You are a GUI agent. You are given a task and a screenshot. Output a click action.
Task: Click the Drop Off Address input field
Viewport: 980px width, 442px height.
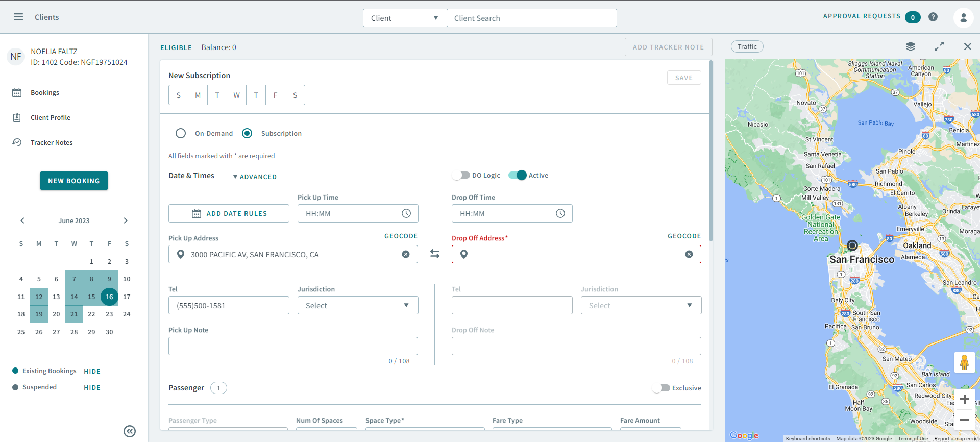[x=576, y=254]
